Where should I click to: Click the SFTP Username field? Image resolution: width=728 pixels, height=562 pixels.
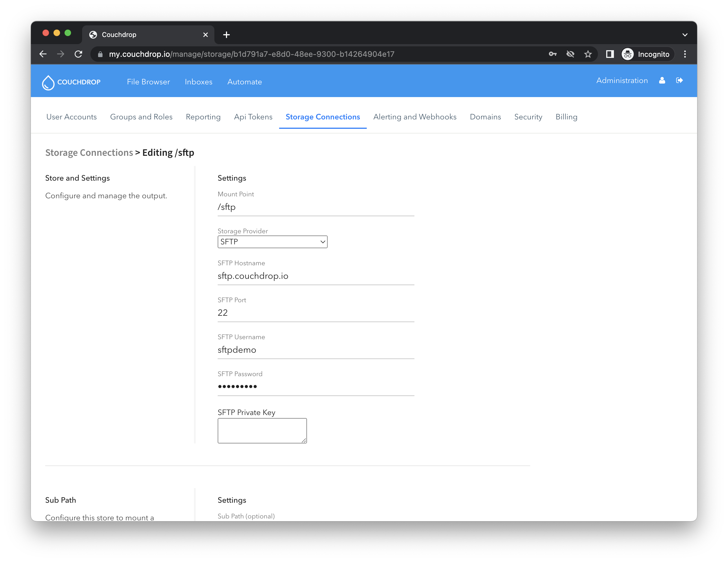pos(316,350)
